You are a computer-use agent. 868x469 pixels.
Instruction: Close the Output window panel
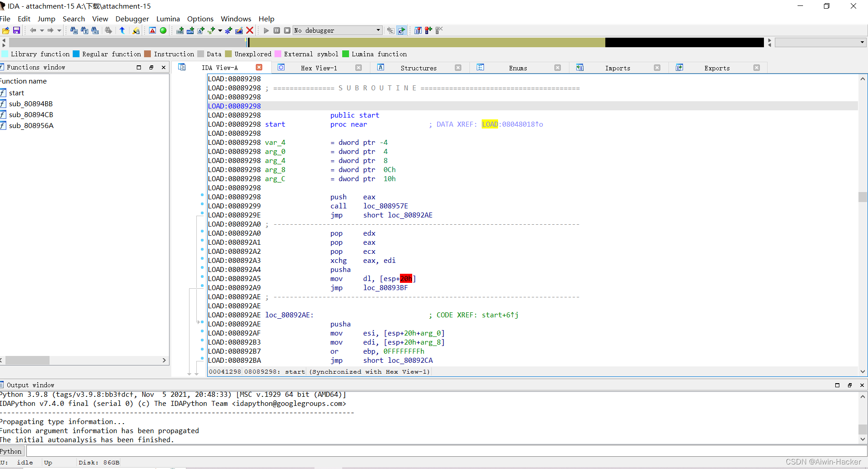862,385
